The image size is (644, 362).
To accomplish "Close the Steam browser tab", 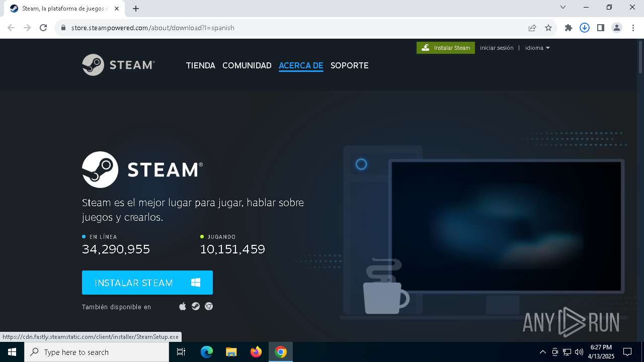I will pyautogui.click(x=117, y=9).
